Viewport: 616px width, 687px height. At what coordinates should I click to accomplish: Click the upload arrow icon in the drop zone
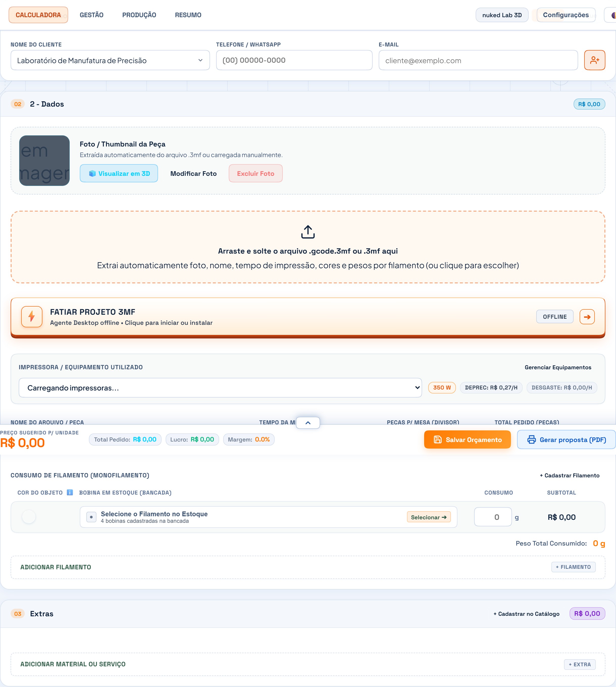click(x=308, y=232)
